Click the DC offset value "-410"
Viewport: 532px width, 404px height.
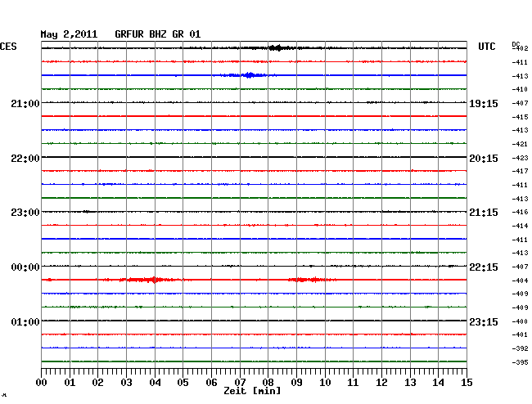pyautogui.click(x=520, y=89)
